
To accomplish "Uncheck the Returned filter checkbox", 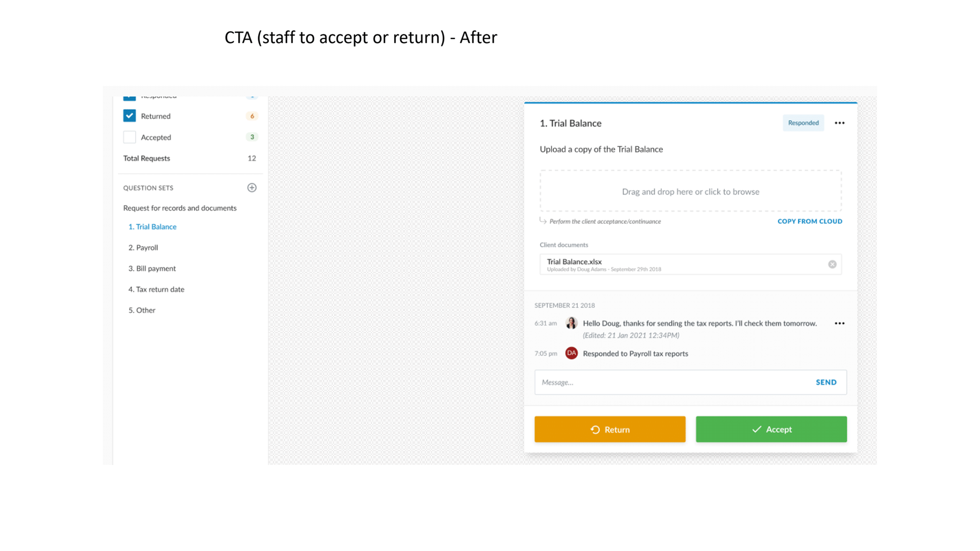I will coord(129,116).
